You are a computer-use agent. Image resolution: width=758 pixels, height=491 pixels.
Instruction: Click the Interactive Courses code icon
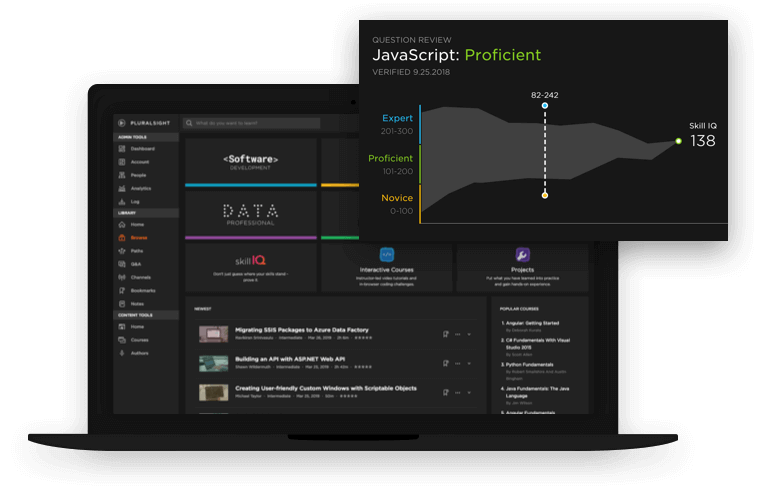387,255
